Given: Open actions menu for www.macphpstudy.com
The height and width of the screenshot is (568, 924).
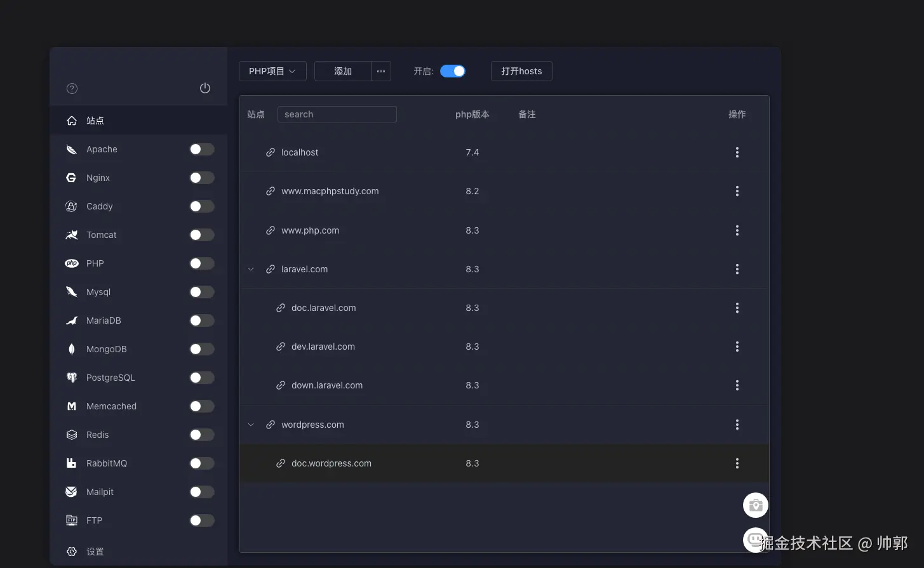Looking at the screenshot, I should (737, 191).
